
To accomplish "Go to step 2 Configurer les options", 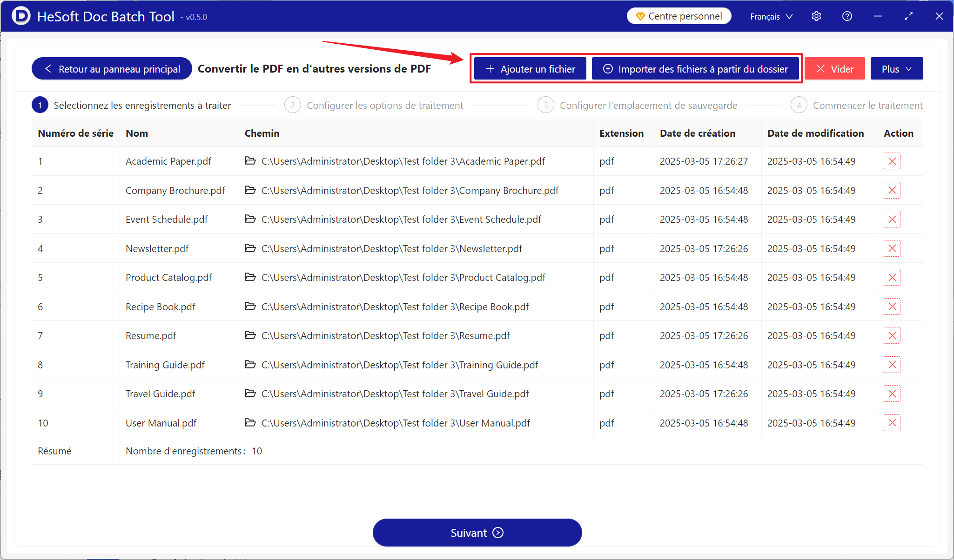I will point(374,106).
